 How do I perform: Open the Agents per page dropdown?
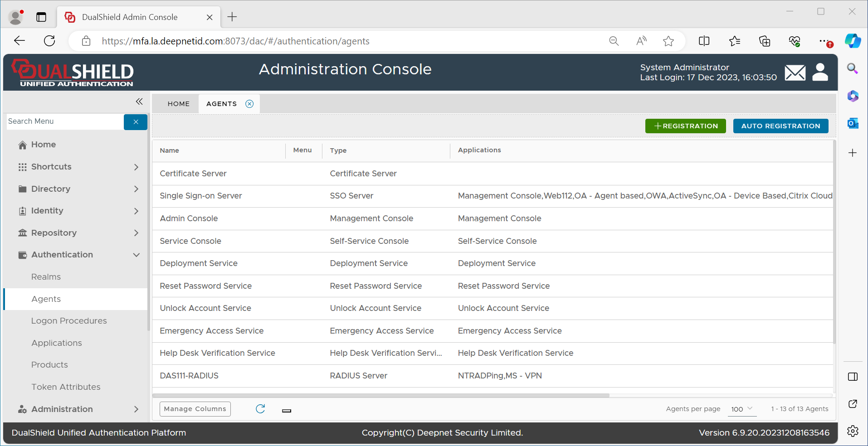(742, 409)
